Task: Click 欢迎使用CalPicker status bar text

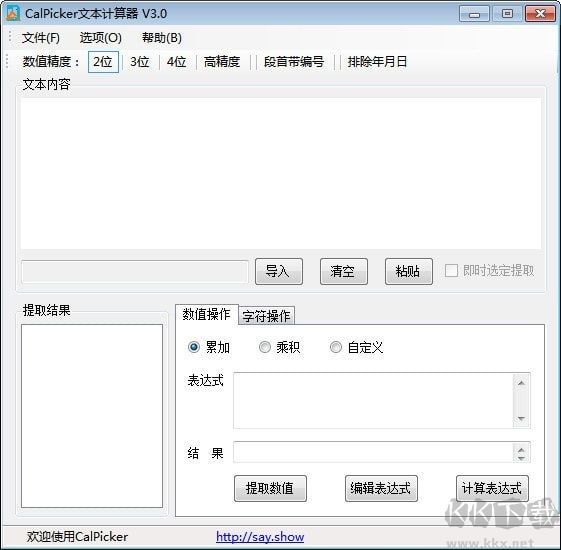Action: pyautogui.click(x=77, y=537)
